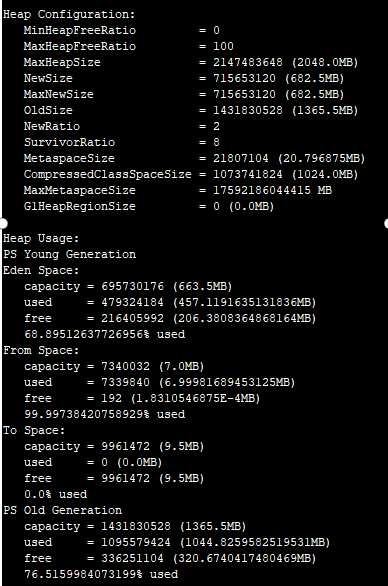Select the PS Young Generation line

tap(70, 255)
